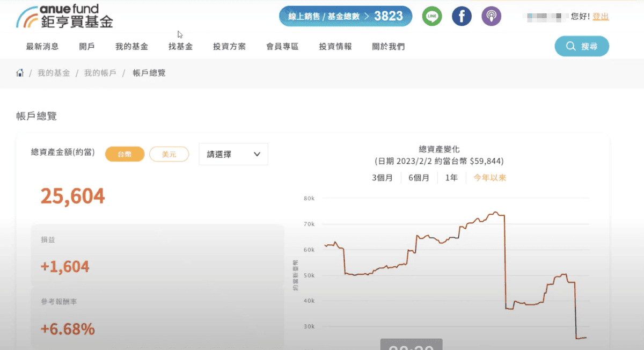Screen dimensions: 644x350
Task: Switch currency to 美元
Action: (x=169, y=155)
